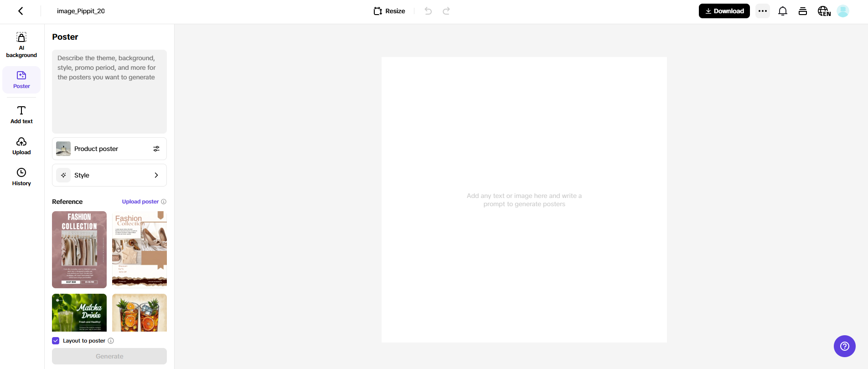The height and width of the screenshot is (369, 868).
Task: Show the History panel
Action: tap(21, 177)
